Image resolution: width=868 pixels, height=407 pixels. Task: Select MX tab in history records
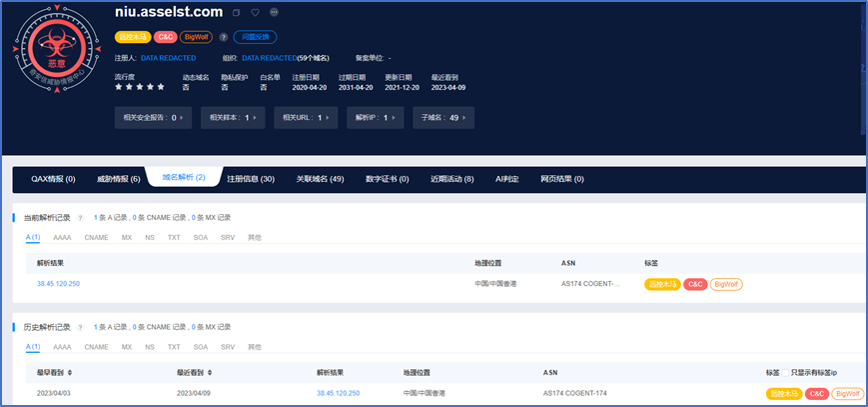point(127,347)
